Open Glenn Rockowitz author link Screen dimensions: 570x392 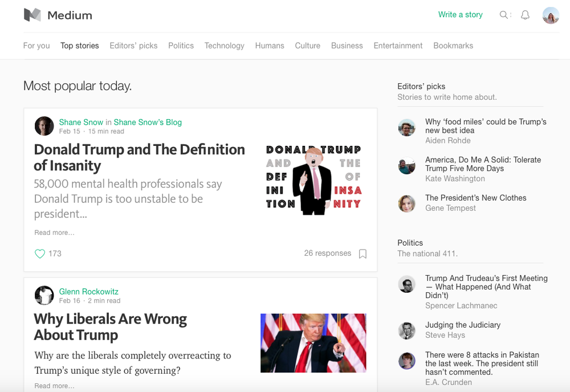pos(89,292)
